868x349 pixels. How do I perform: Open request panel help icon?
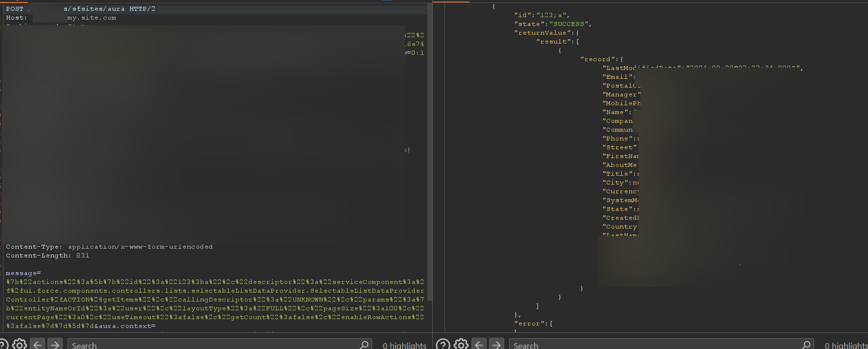tap(2, 345)
